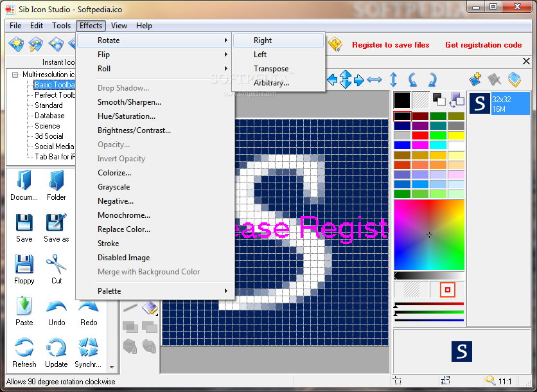This screenshot has width=537, height=392.
Task: Flip image vertically with the vertical arrow icon
Action: 394,80
